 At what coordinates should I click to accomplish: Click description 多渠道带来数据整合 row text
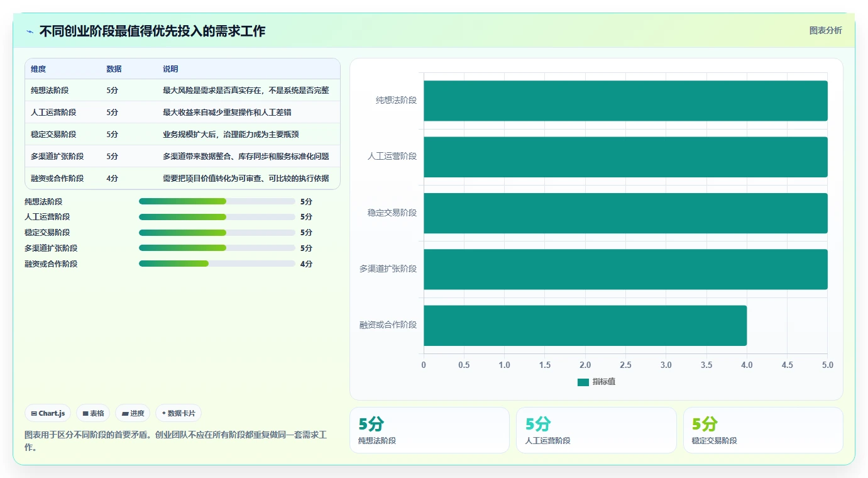coord(246,157)
